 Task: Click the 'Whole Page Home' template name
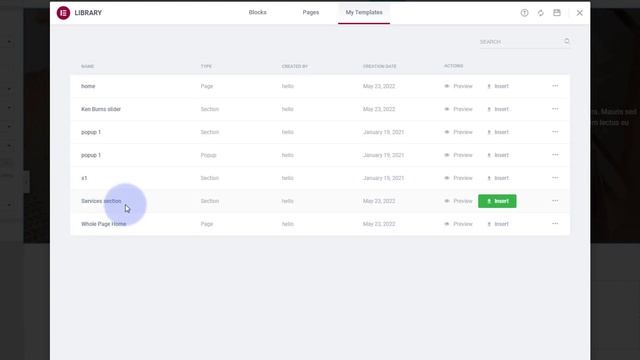[104, 224]
